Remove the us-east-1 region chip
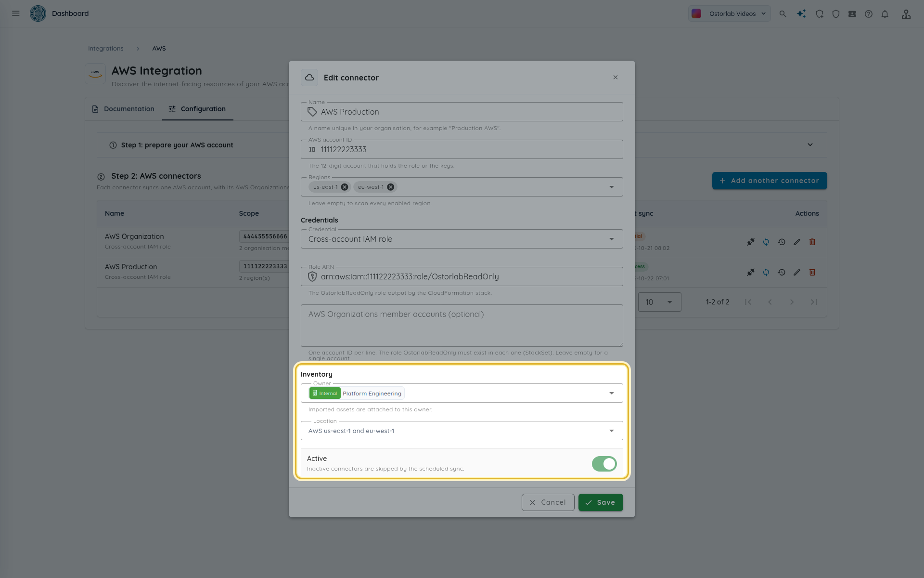 coord(345,187)
